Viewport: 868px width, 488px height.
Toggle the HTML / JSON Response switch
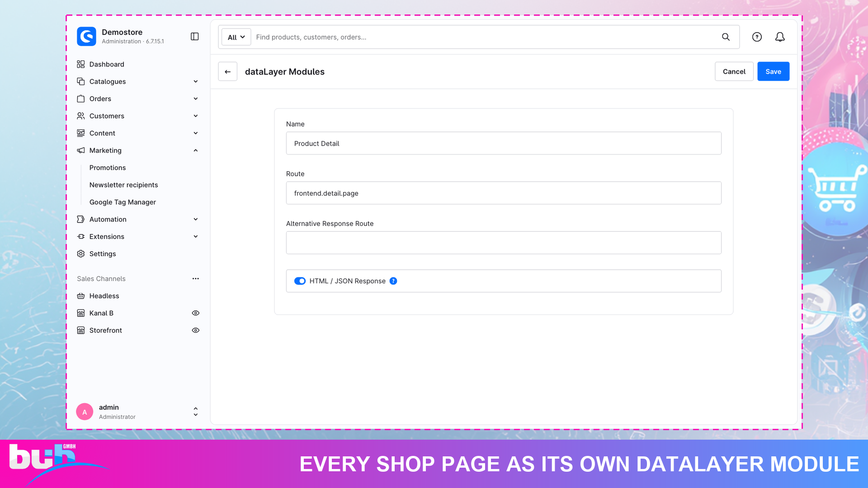click(300, 281)
